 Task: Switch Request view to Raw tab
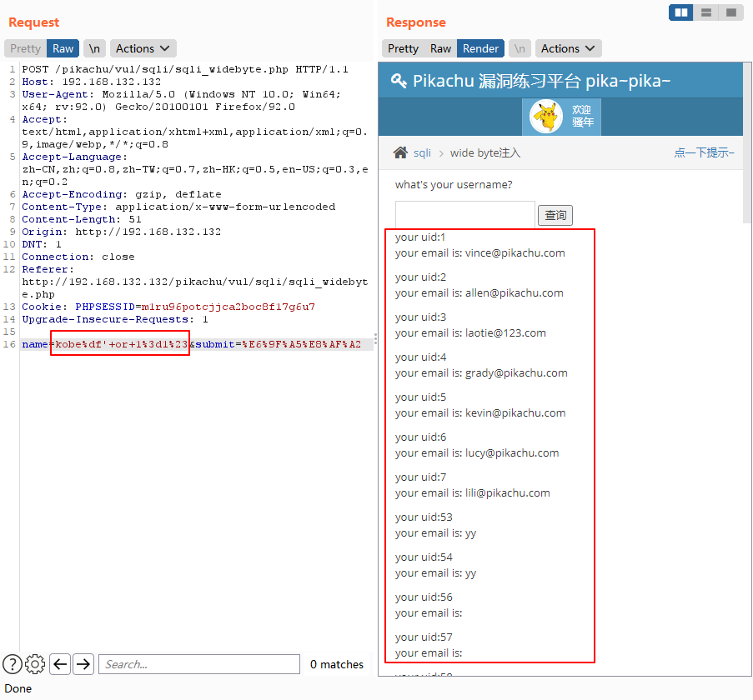coord(63,48)
